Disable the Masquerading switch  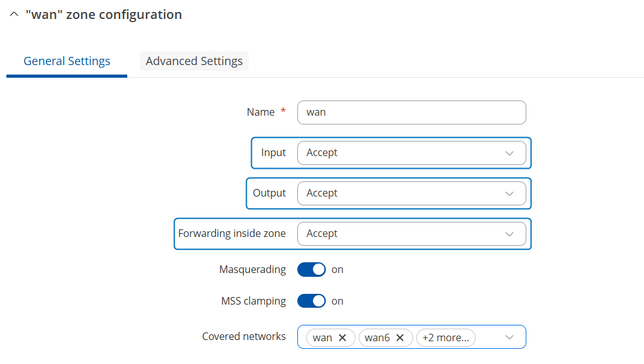pos(311,270)
